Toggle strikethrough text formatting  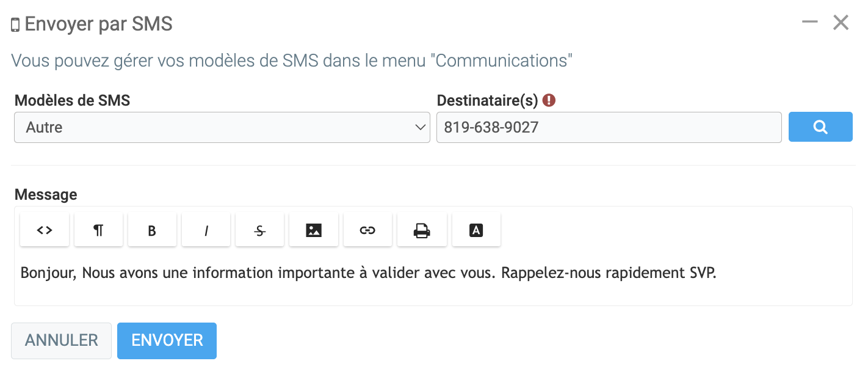(259, 230)
